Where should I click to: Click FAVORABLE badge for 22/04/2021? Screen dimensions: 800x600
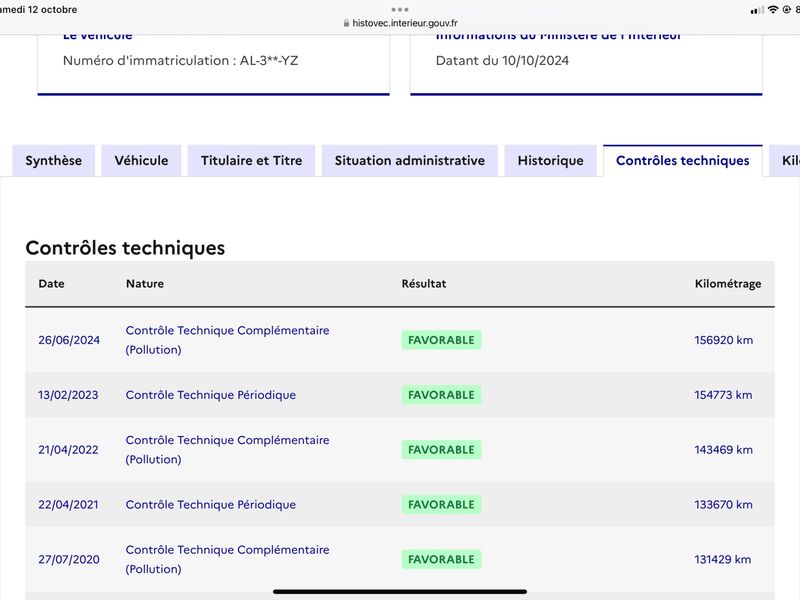pos(441,505)
